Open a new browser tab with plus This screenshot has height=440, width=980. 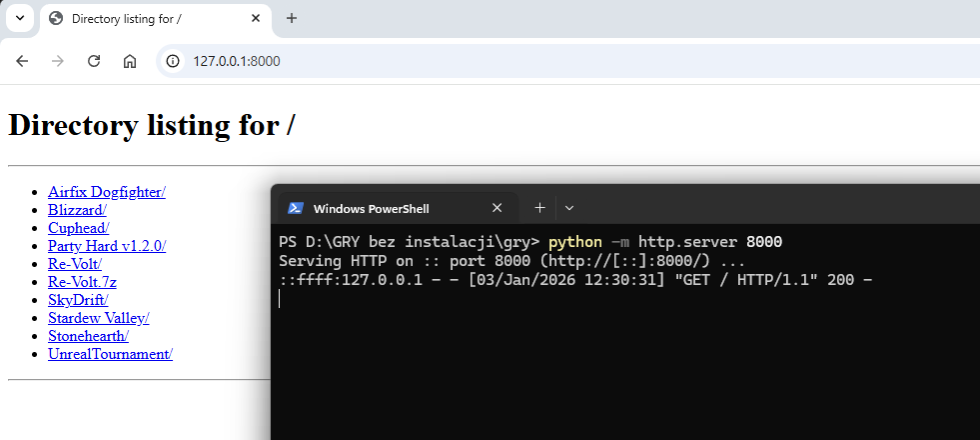[x=292, y=18]
